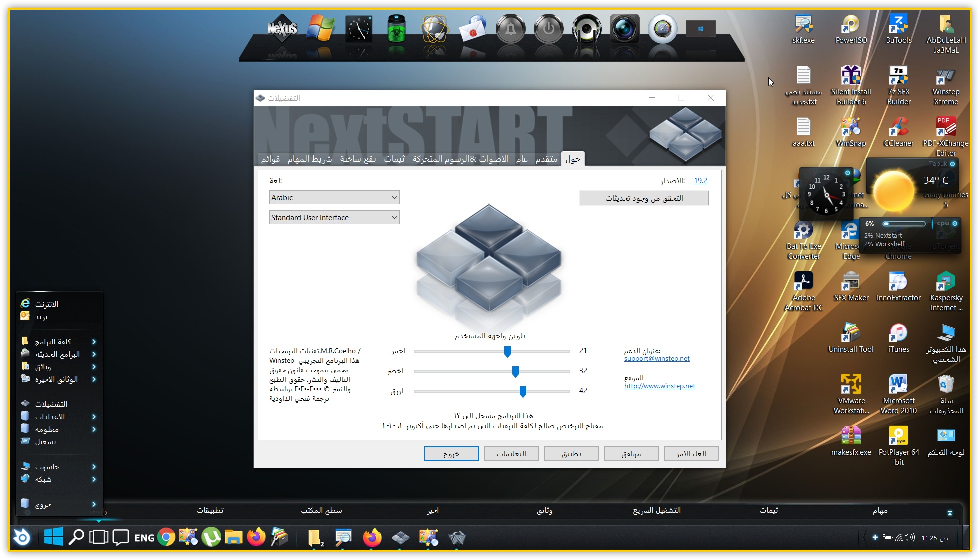Switch to the ثيمات preferences tab
The image size is (980, 560).
[x=394, y=159]
